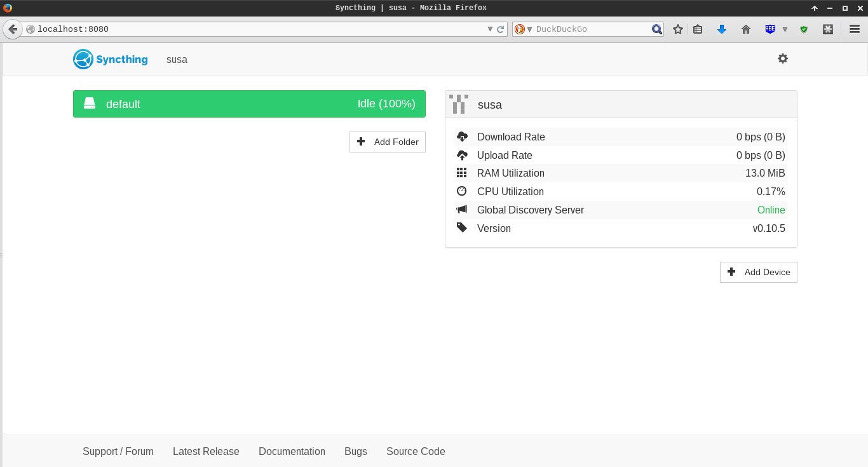Click the Add Folder button
This screenshot has width=868, height=467.
pyautogui.click(x=388, y=142)
